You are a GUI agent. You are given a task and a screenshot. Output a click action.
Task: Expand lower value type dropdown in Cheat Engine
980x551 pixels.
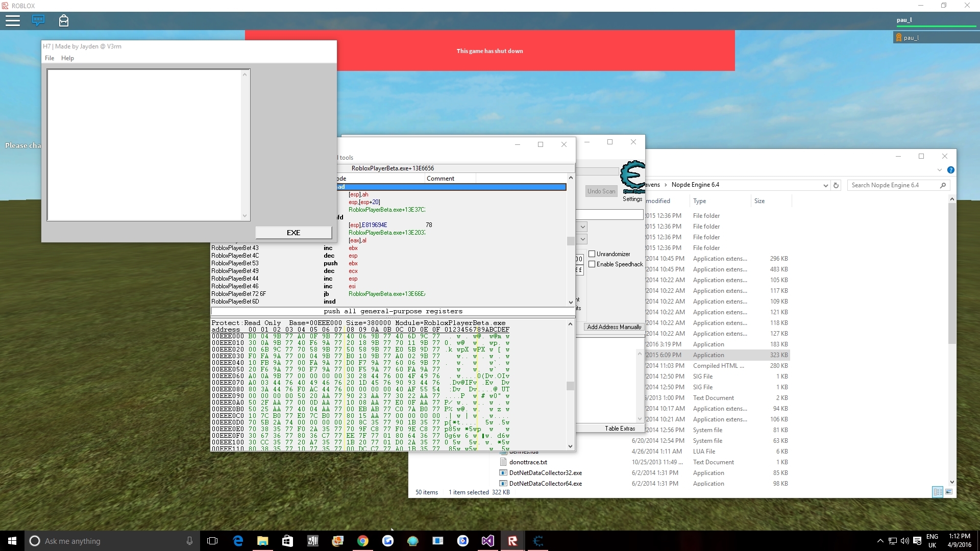[583, 239]
